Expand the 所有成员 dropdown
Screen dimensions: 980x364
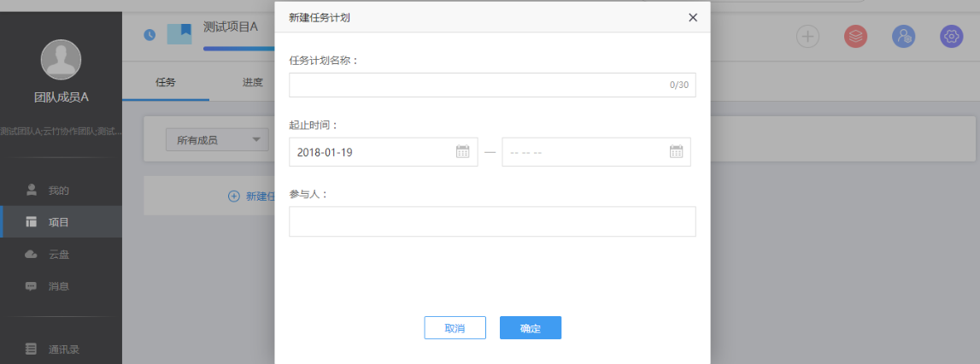[216, 140]
